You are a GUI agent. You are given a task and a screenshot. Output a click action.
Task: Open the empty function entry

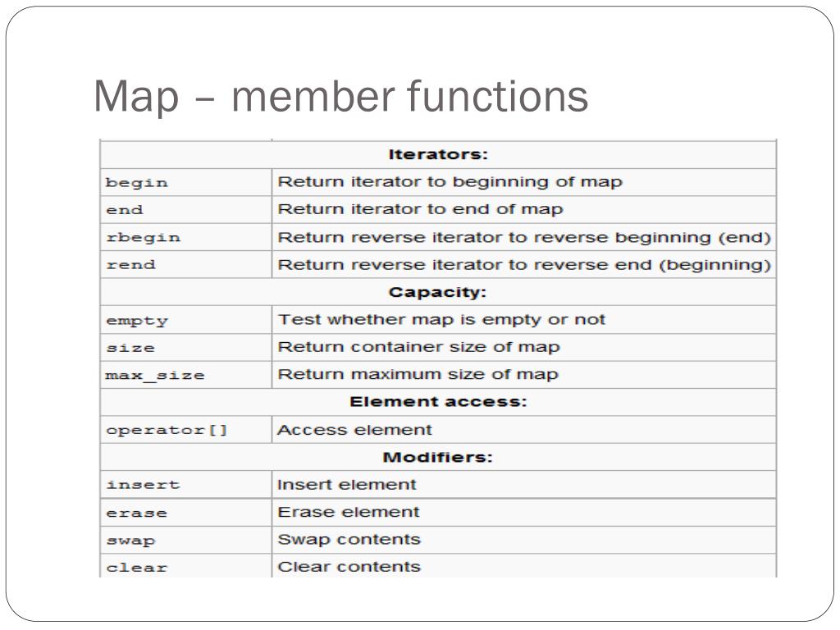coord(137,321)
